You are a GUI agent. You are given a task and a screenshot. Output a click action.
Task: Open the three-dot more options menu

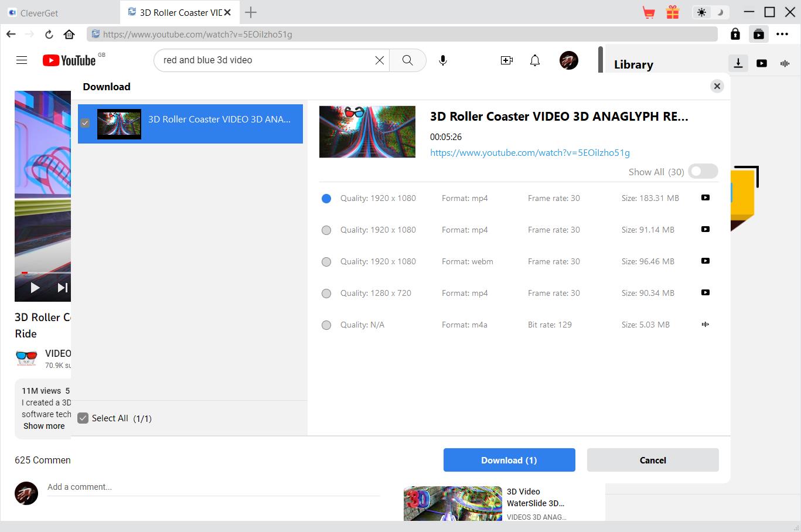pyautogui.click(x=782, y=34)
